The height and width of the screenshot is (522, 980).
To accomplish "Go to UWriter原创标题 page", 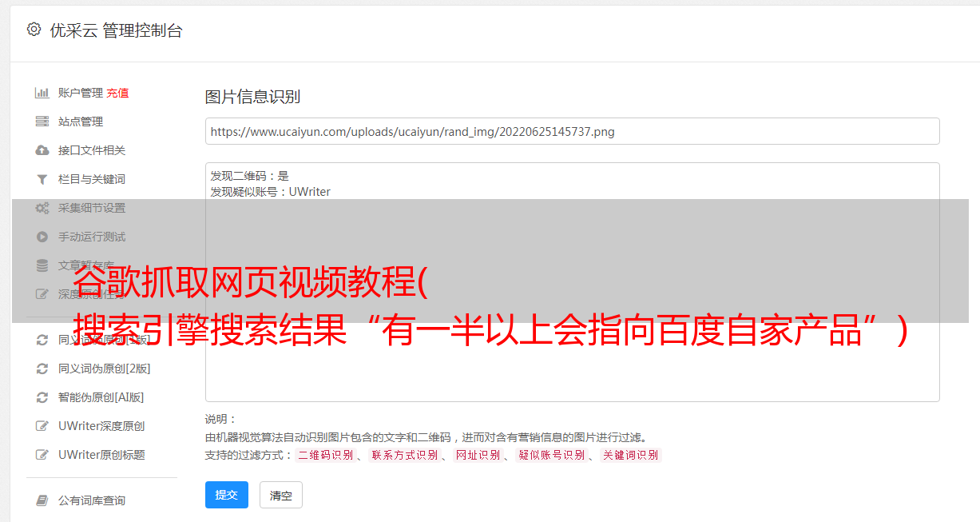I will click(x=101, y=455).
